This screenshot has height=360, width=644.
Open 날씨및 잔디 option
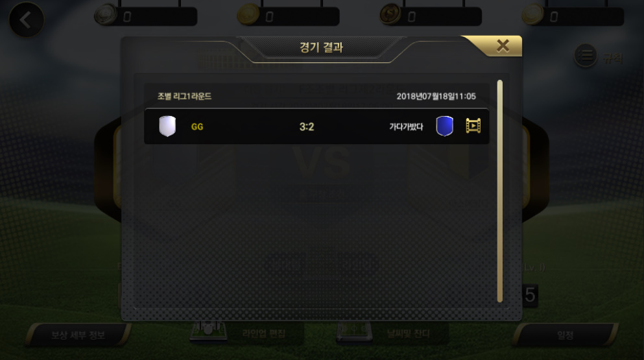[x=408, y=333]
